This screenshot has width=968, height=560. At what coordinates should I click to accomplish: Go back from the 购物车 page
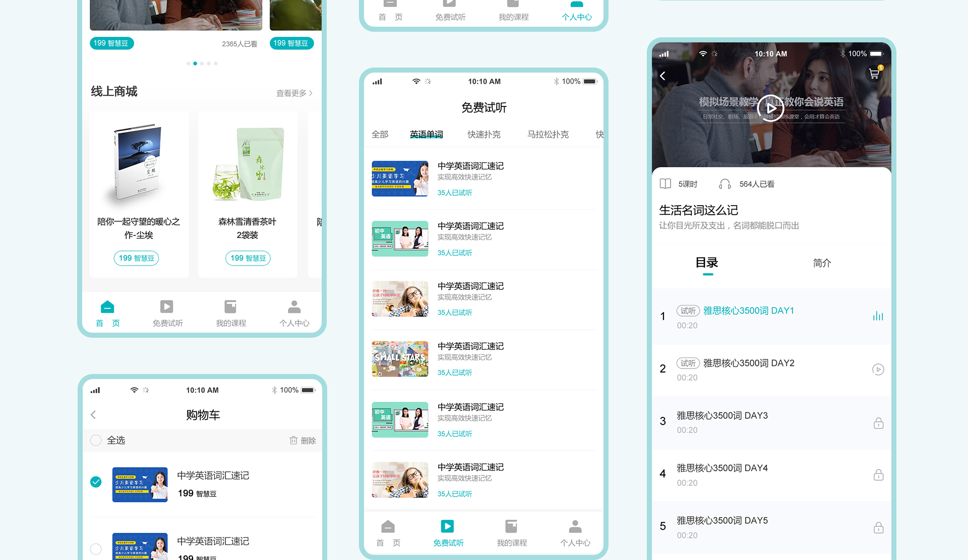click(x=93, y=414)
